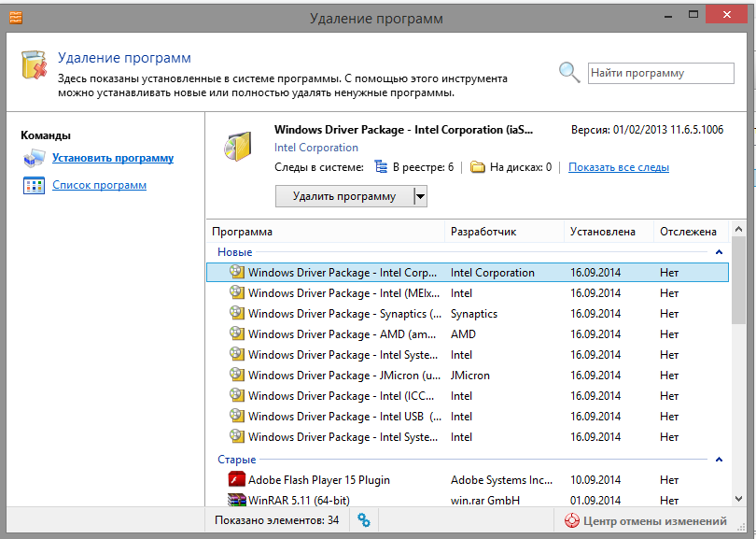Click the Версия: 01/02/2013 11.6.5.1006 text
Screen dimensions: 756x539
tap(647, 130)
